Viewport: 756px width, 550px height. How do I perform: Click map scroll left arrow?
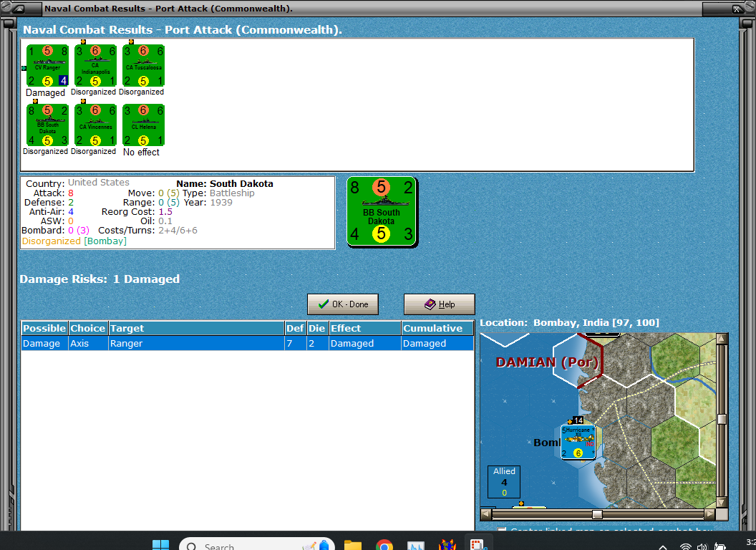click(486, 514)
